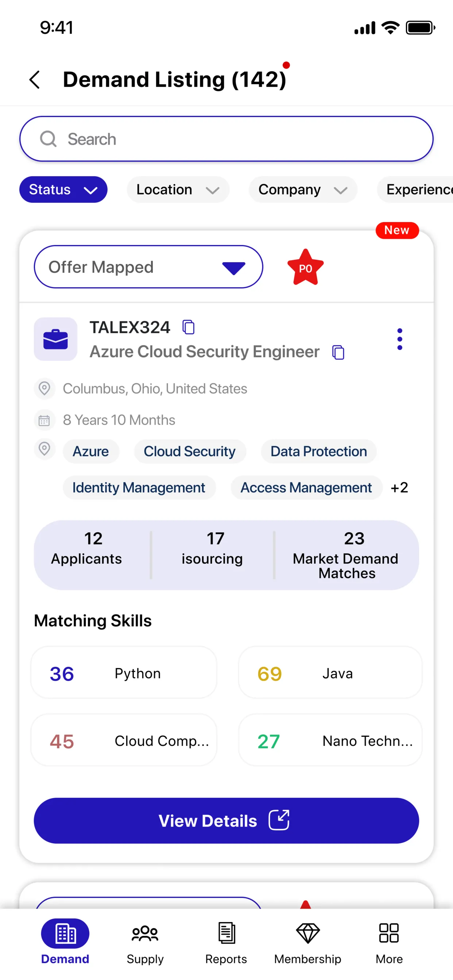The height and width of the screenshot is (980, 453).
Task: Open the Java matching skill card
Action: 330,672
